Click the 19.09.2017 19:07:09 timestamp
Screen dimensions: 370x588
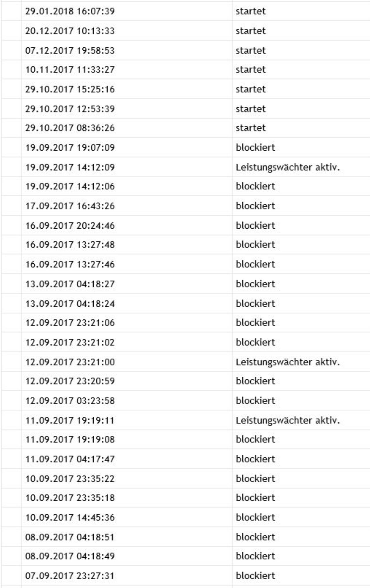pyautogui.click(x=70, y=148)
